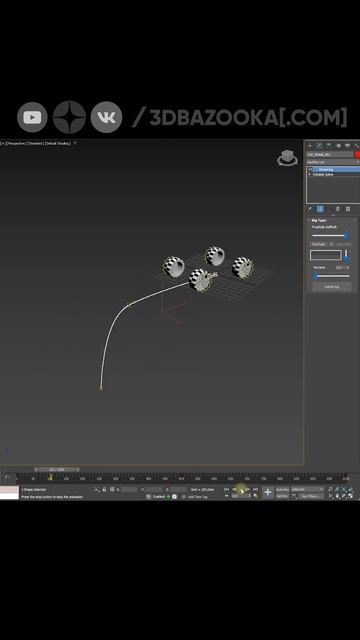Click Make Unique icon below stack
Screen dimensions: 360x640
point(337,209)
